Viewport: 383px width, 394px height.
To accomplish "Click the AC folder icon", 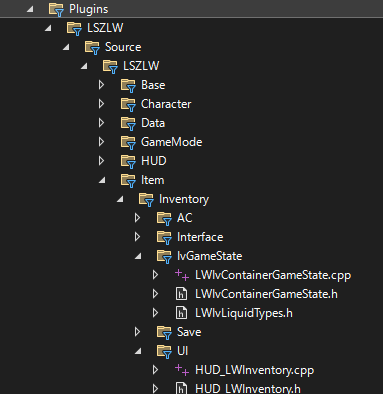I will pos(164,218).
